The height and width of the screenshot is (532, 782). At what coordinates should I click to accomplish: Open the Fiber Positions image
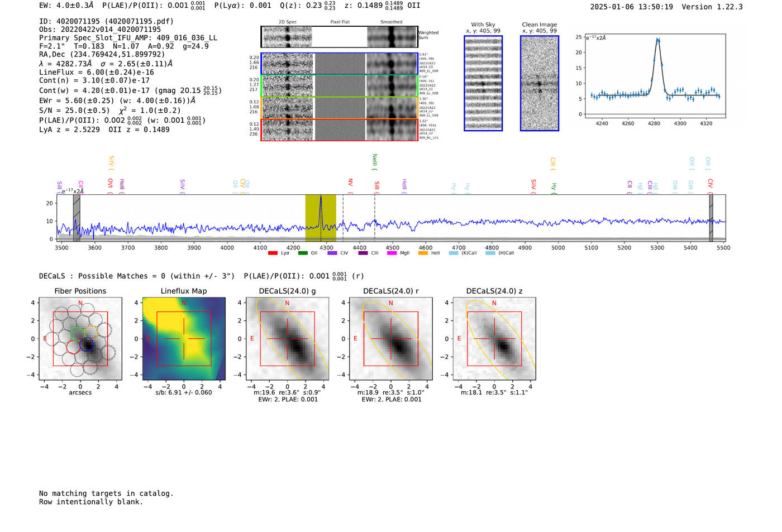coord(80,338)
